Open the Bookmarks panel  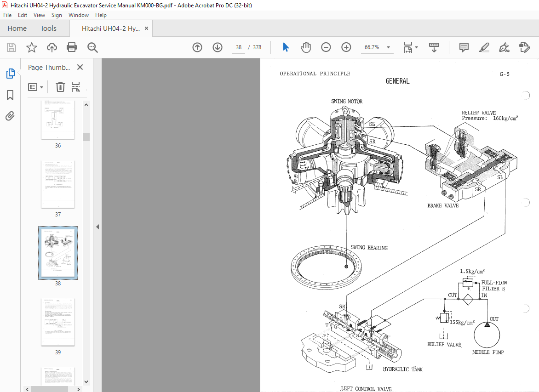10,95
